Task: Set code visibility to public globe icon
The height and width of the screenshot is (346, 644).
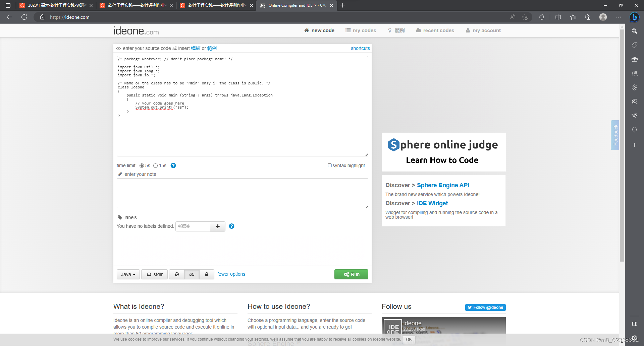Action: coord(177,274)
